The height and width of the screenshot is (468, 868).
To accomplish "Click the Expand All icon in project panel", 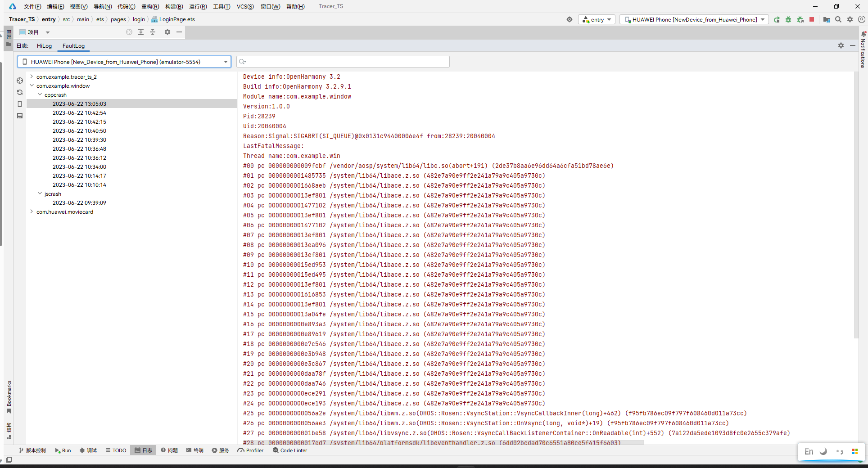I will [141, 32].
